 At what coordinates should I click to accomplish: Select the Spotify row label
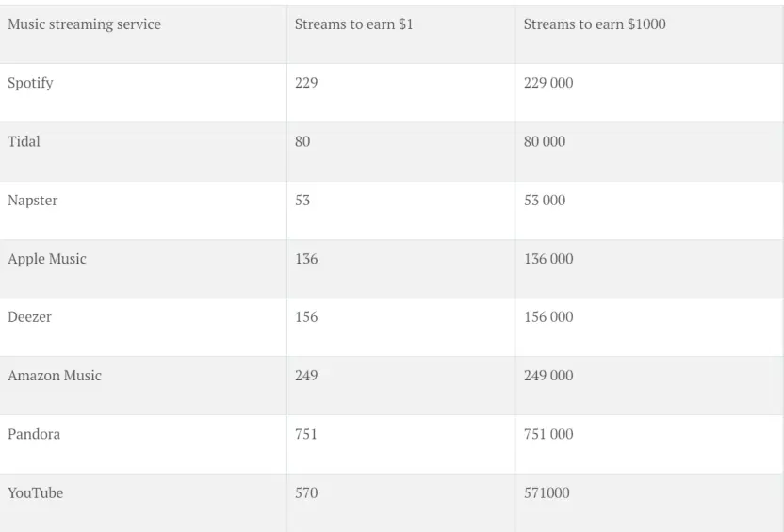coord(30,83)
